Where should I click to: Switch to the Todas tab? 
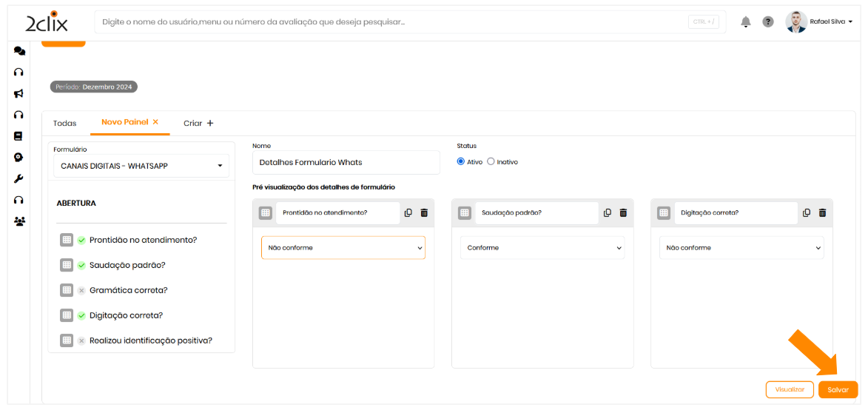(65, 123)
